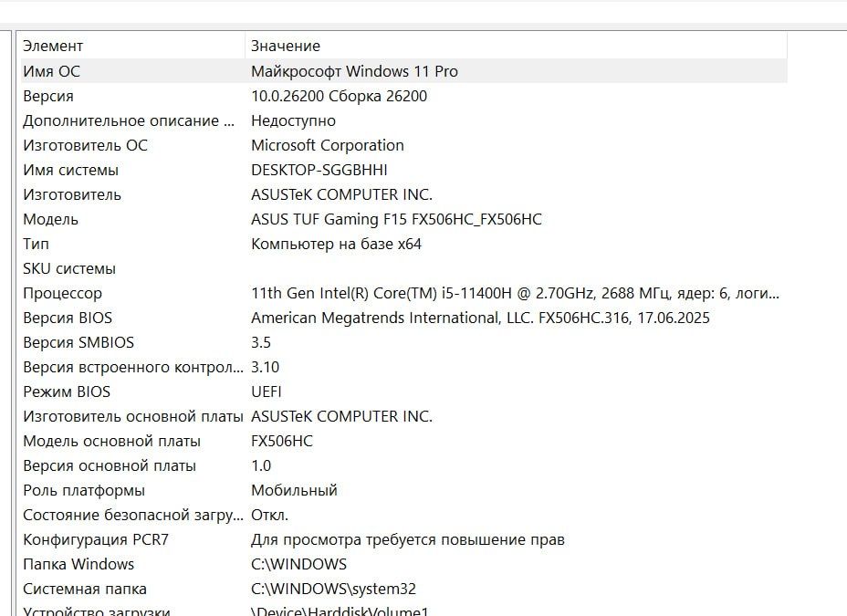Select Дополнительное описание row label
The width and height of the screenshot is (847, 616).
coord(129,121)
